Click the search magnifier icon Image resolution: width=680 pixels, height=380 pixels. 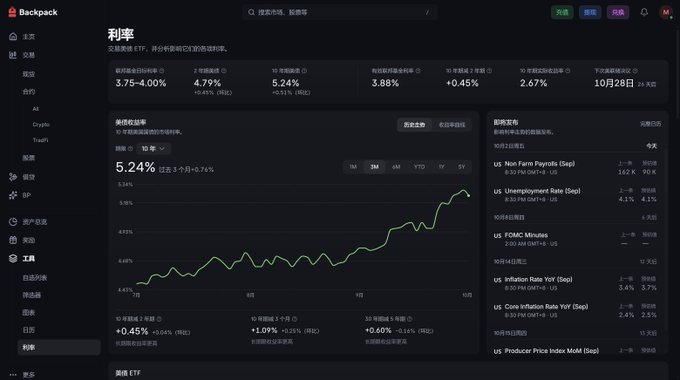coord(251,12)
